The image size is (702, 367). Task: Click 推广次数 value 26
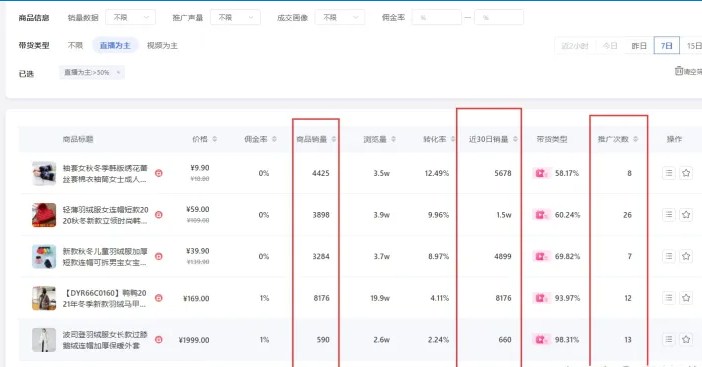(x=627, y=215)
